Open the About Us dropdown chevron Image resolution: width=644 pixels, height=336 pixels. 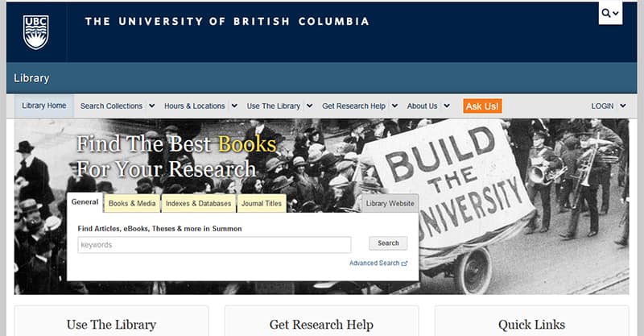(x=447, y=106)
